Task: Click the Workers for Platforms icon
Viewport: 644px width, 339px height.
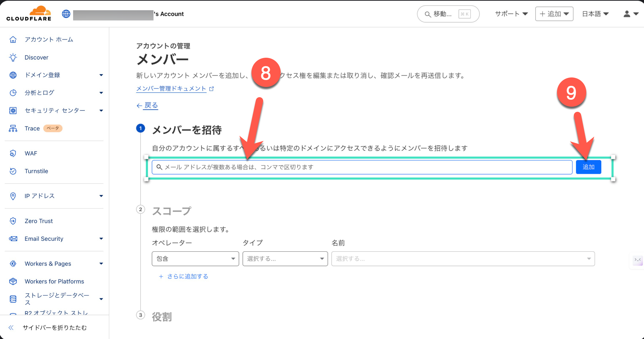Action: [x=13, y=281]
